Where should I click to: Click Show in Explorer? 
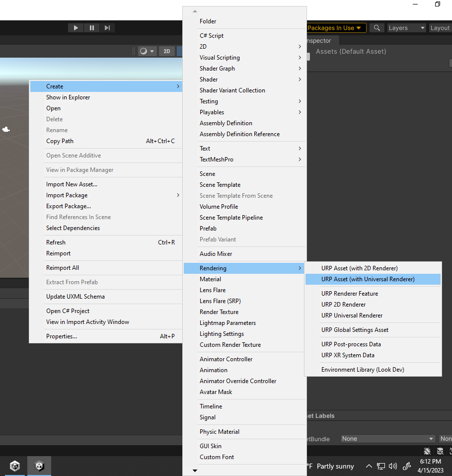tap(106, 97)
